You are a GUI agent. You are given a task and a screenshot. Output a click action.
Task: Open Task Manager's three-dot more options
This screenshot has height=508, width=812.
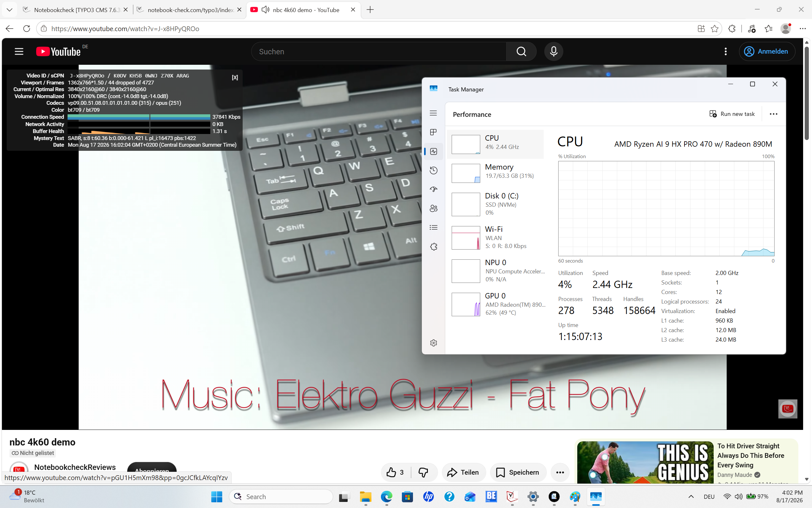(x=773, y=114)
